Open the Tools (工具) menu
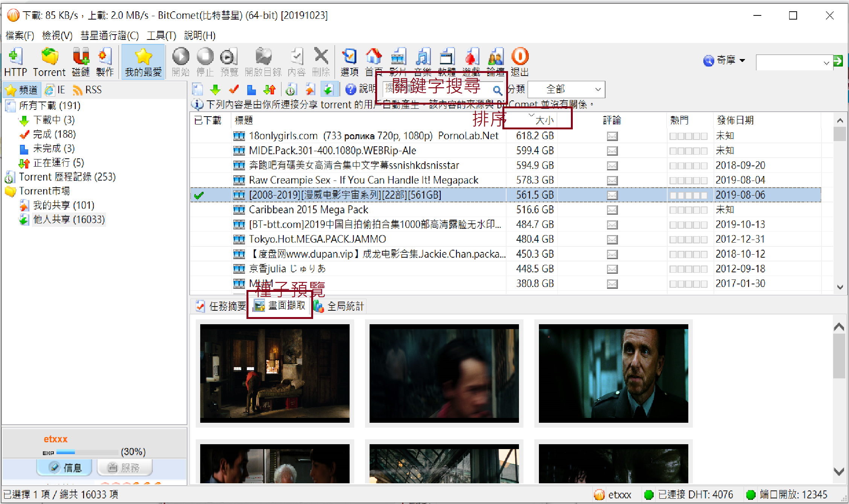Image resolution: width=849 pixels, height=504 pixels. [x=161, y=36]
